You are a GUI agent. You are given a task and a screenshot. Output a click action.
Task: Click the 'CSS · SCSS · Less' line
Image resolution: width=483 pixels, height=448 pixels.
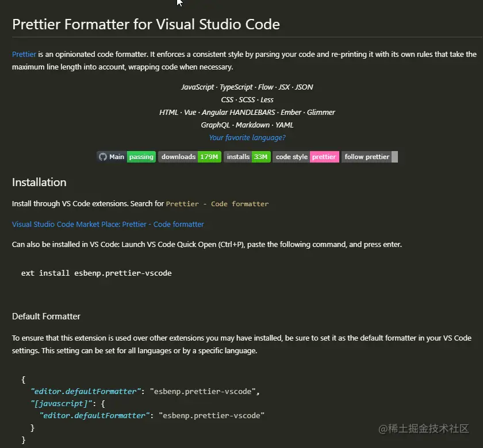(x=247, y=100)
